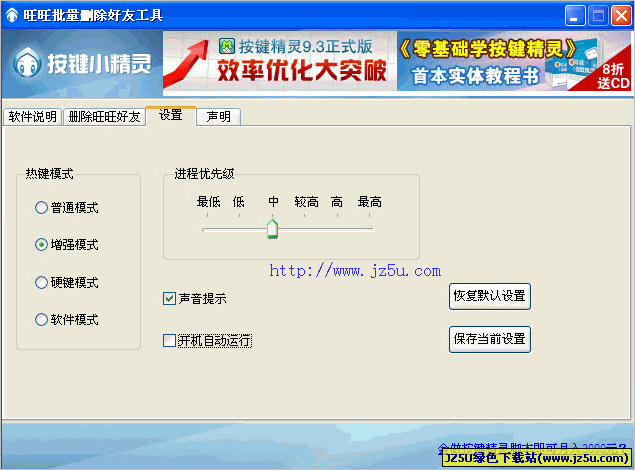Disable the 声音提示 checkbox
The height and width of the screenshot is (470, 635).
[x=169, y=298]
